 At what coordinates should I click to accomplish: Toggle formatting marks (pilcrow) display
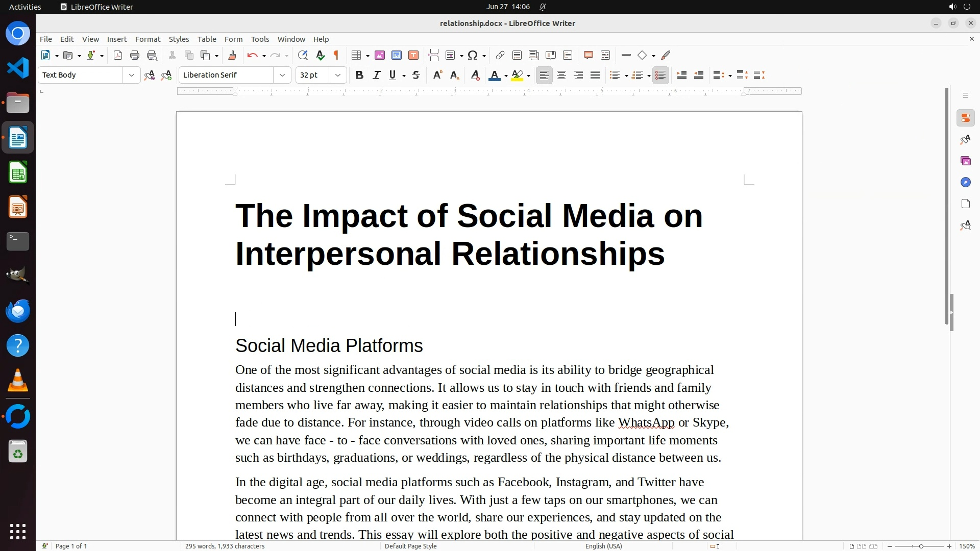pyautogui.click(x=336, y=56)
